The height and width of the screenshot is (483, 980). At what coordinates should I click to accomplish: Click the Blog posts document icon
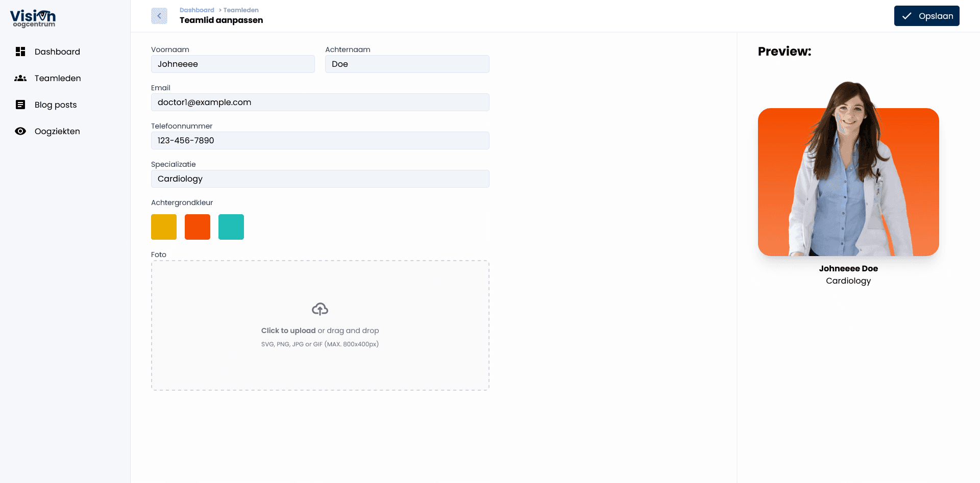coord(20,105)
